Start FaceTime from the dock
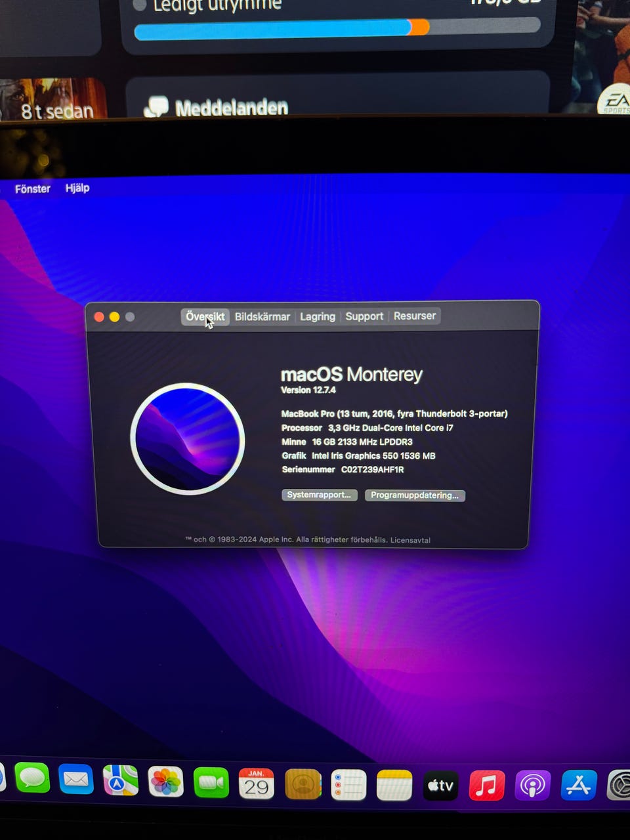 point(211,783)
